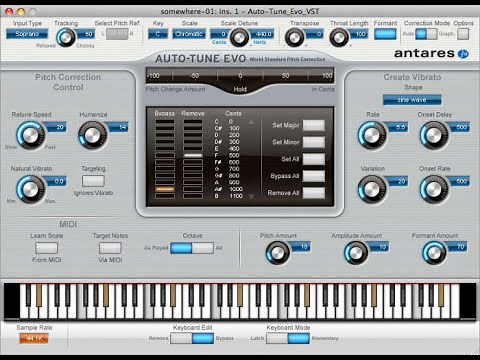Toggle Targeting Ignores Vibrato button
This screenshot has width=480, height=360.
pos(93,181)
